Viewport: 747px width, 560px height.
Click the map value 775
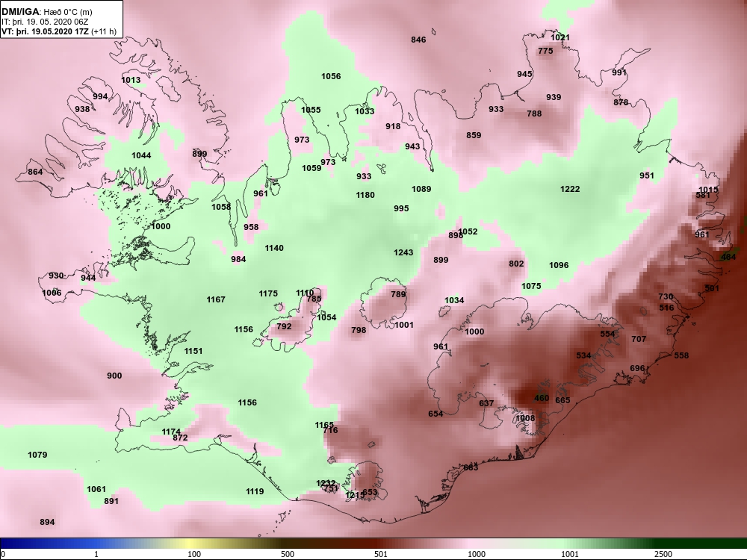pos(545,51)
